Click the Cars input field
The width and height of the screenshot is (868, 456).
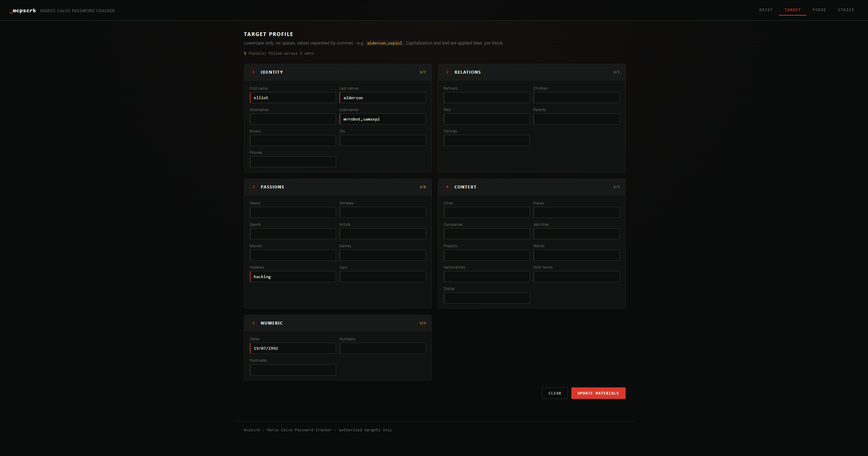383,277
